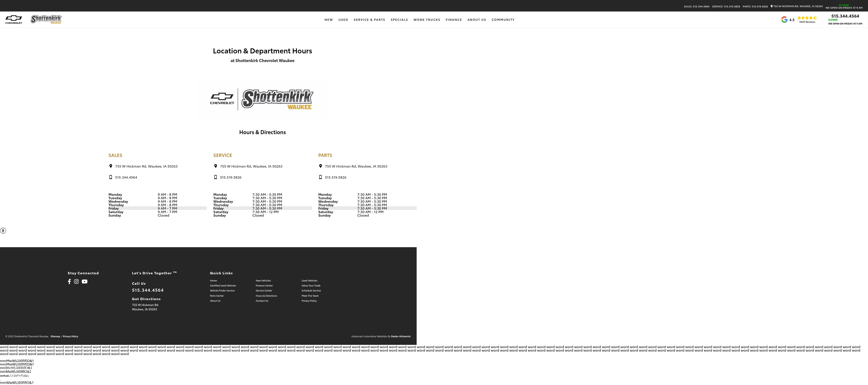Click the map pin icon under PARTS
The image size is (868, 385).
coord(321,166)
